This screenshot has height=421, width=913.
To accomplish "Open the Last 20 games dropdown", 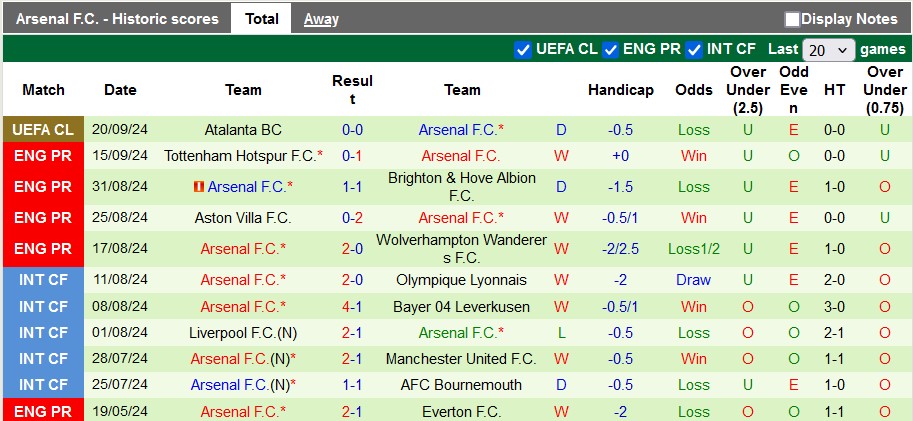I will pyautogui.click(x=829, y=50).
